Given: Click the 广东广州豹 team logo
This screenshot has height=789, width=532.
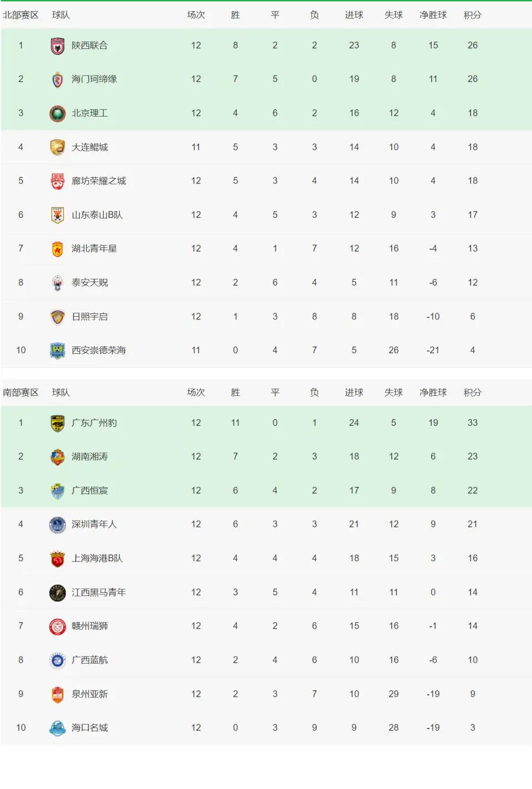Looking at the screenshot, I should tap(58, 423).
